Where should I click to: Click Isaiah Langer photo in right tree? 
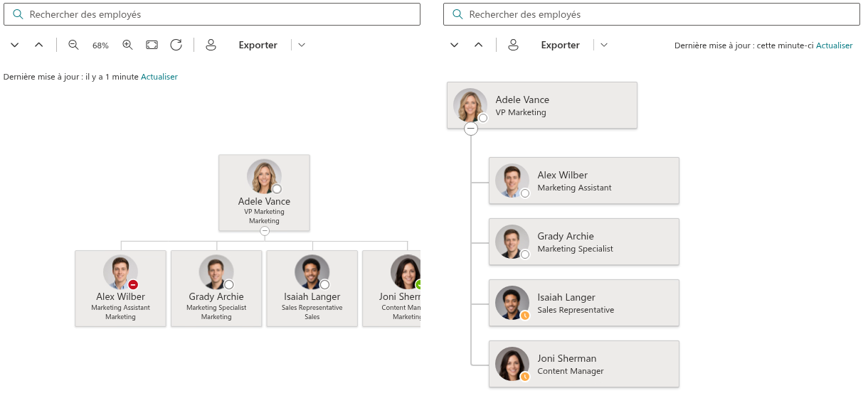(x=512, y=303)
